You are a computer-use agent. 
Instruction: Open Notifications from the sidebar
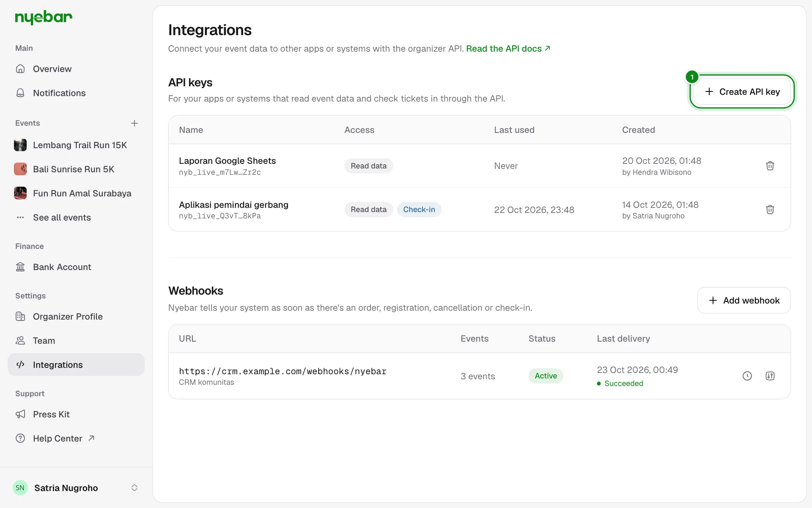(x=76, y=93)
